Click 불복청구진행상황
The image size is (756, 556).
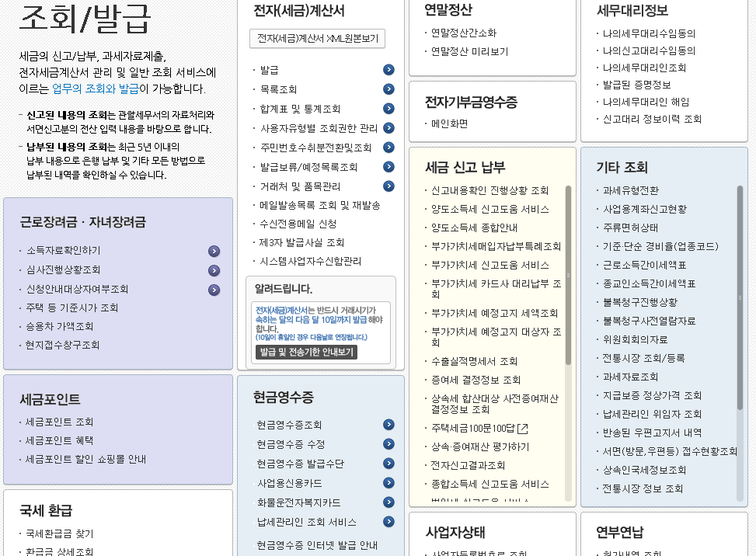click(x=639, y=303)
